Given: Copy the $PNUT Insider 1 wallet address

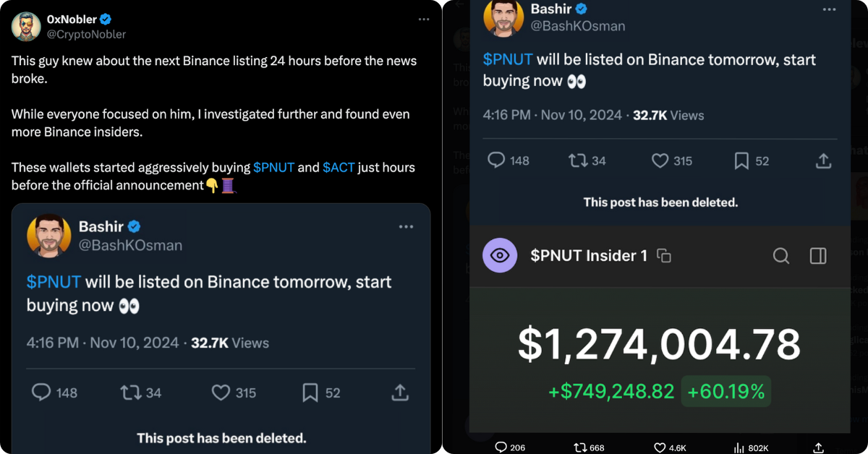Looking at the screenshot, I should [664, 256].
